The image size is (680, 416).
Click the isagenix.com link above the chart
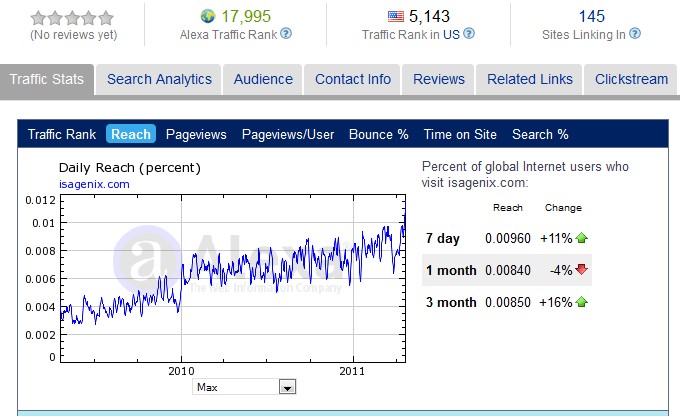(94, 184)
